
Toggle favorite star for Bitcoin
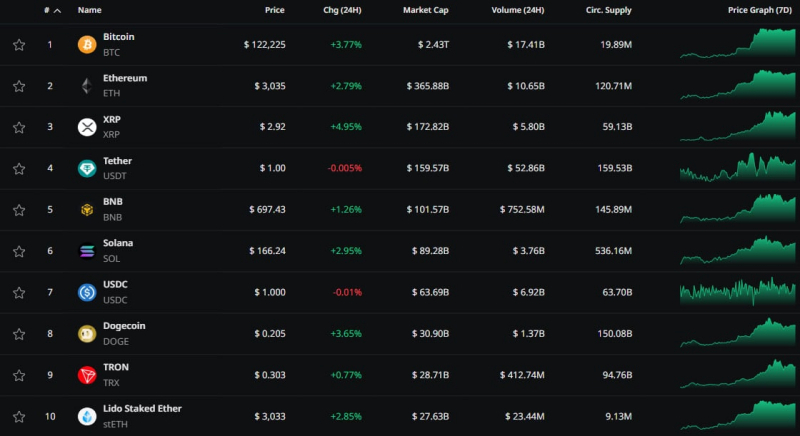click(19, 45)
